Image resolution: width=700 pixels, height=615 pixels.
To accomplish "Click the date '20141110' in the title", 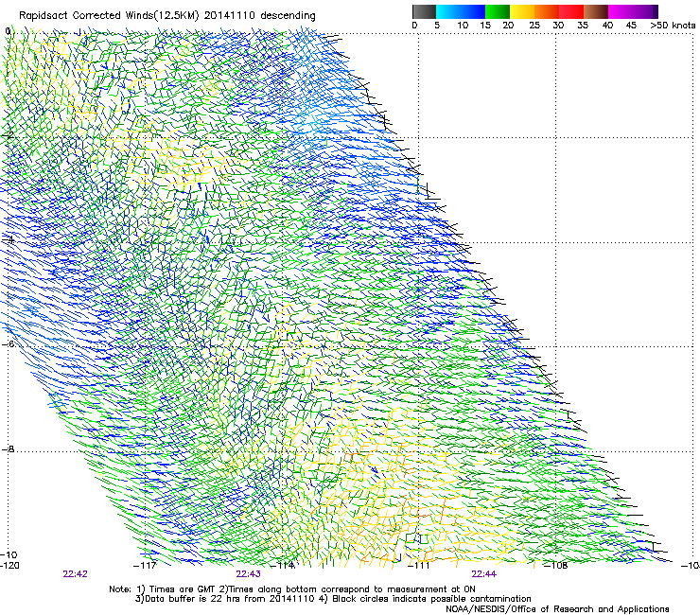I will (230, 16).
